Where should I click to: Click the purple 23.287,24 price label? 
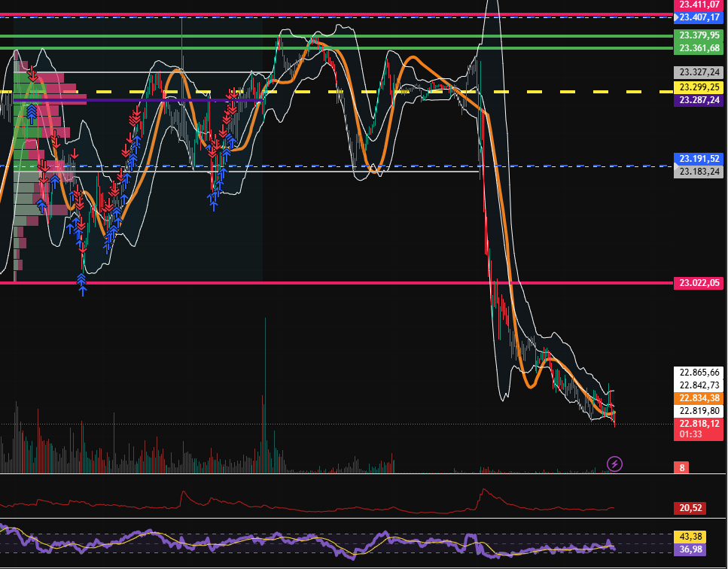pos(699,100)
